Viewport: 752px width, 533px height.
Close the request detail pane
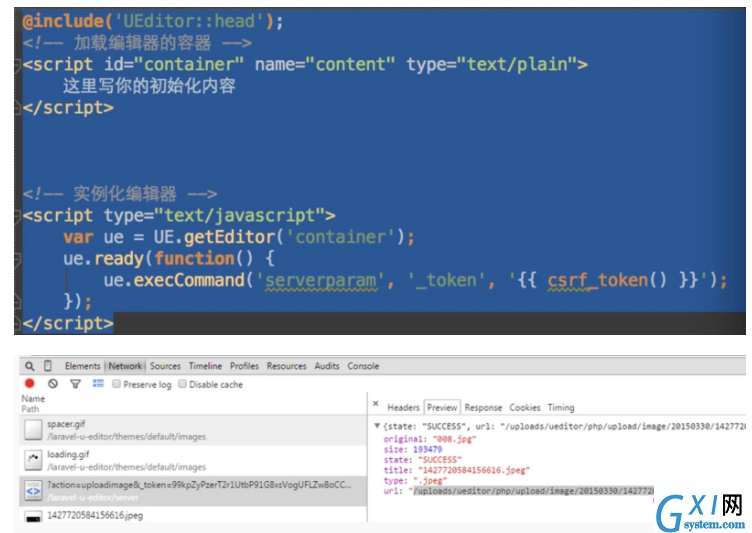[376, 403]
